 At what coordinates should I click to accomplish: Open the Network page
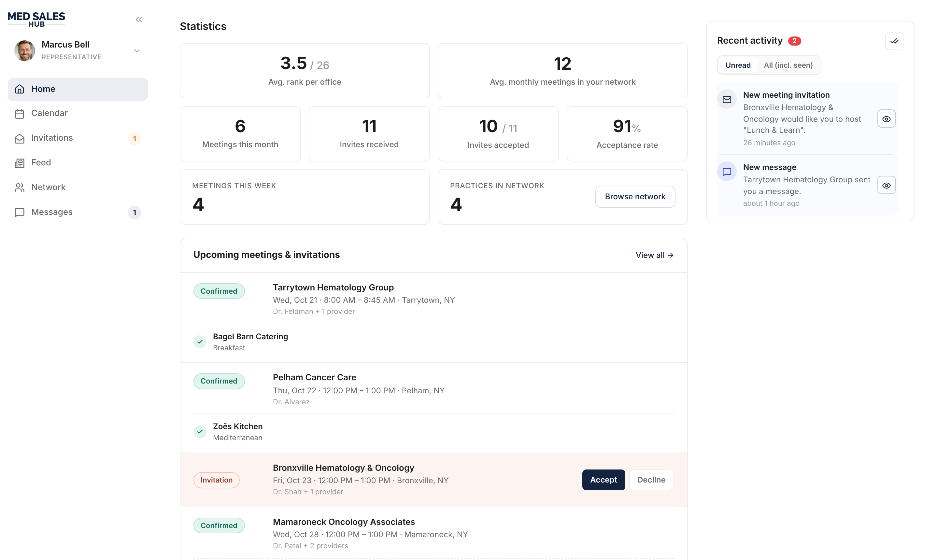pos(78,188)
